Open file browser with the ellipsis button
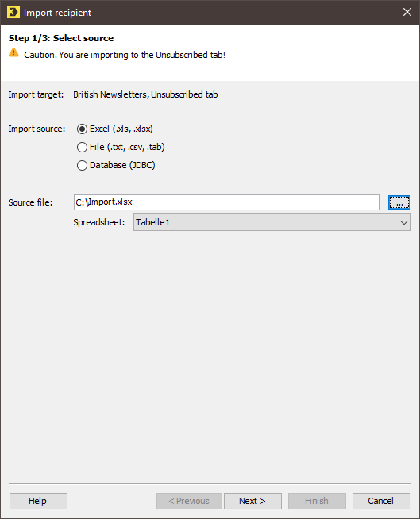This screenshot has width=420, height=519. (x=399, y=202)
